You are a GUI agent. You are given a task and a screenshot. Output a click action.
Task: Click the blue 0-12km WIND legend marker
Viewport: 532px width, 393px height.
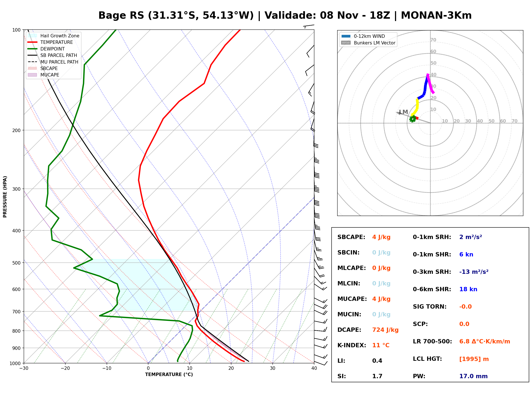[x=346, y=36]
